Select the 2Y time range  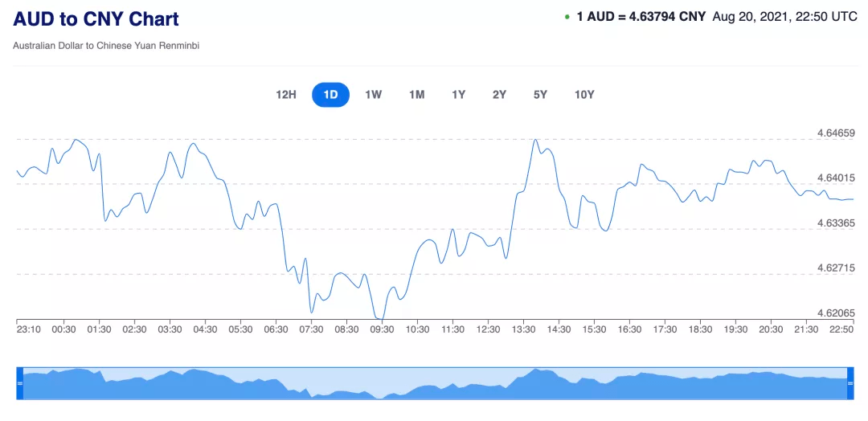[x=499, y=95]
